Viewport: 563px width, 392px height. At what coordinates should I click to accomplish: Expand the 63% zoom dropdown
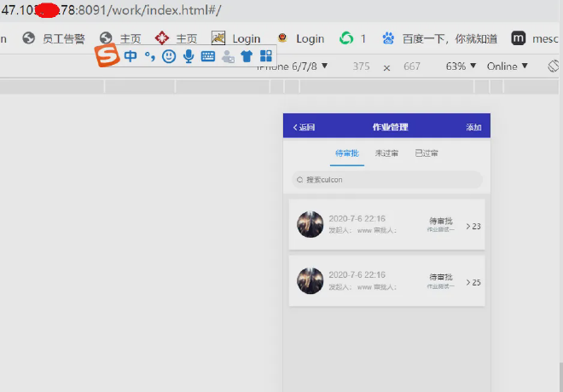coord(461,66)
